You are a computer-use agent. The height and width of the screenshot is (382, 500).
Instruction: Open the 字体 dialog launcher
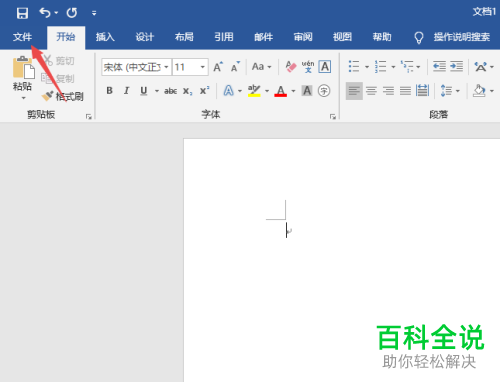(333, 116)
